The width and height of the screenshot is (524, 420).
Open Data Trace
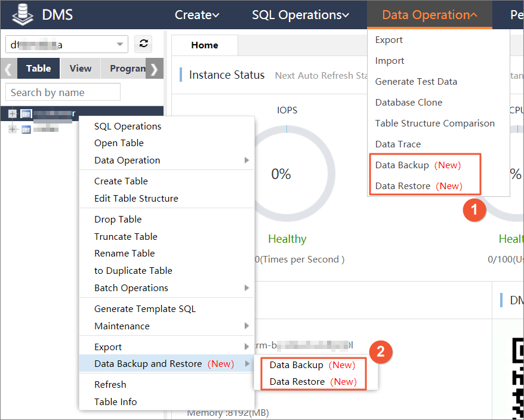(398, 144)
